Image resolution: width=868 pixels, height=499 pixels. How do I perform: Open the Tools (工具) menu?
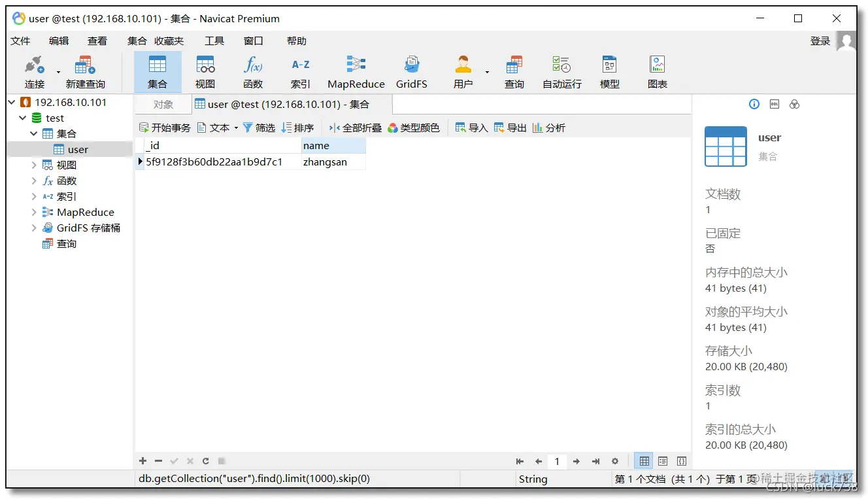pyautogui.click(x=214, y=41)
